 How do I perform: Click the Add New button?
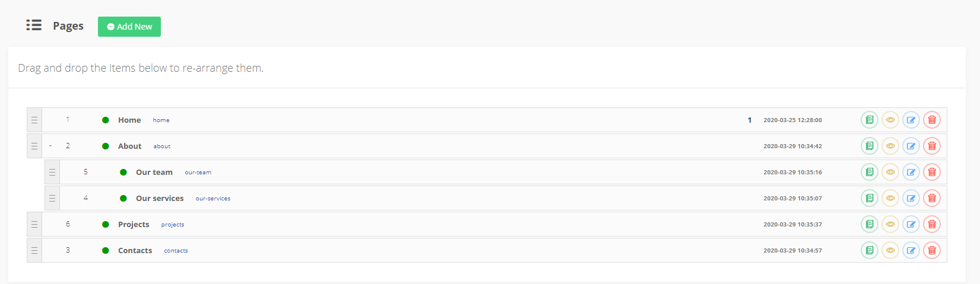point(129,27)
